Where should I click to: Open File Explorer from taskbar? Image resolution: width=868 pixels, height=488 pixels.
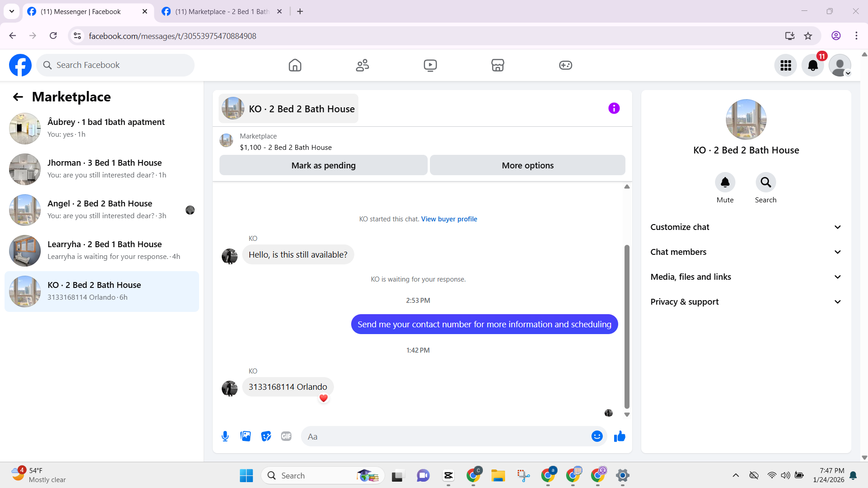498,475
